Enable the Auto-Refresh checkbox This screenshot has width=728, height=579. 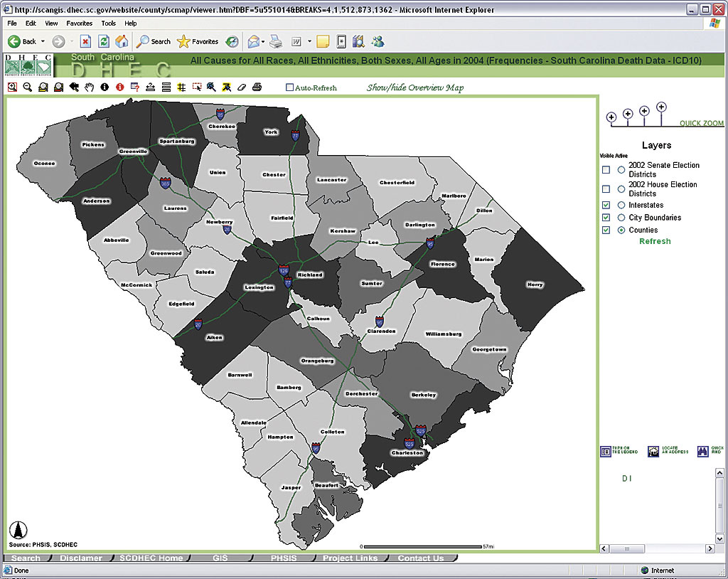point(289,88)
